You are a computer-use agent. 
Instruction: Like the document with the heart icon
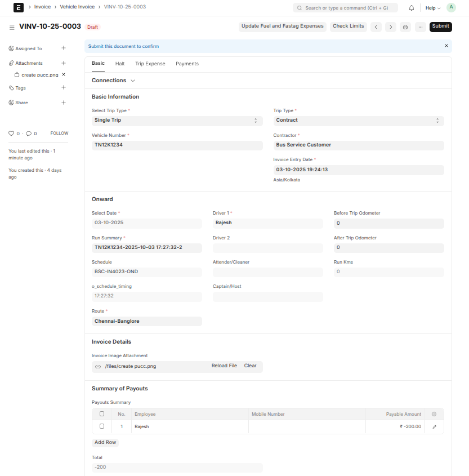point(11,134)
